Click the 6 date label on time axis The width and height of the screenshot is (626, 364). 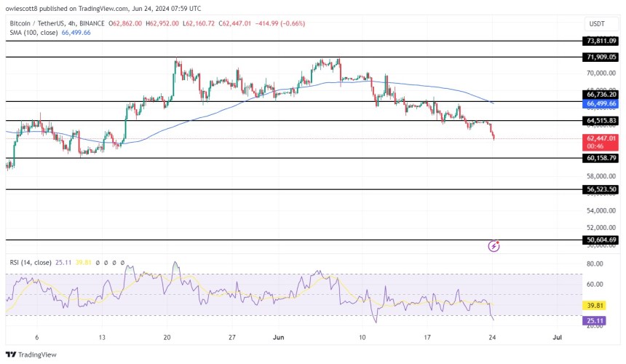pyautogui.click(x=36, y=338)
